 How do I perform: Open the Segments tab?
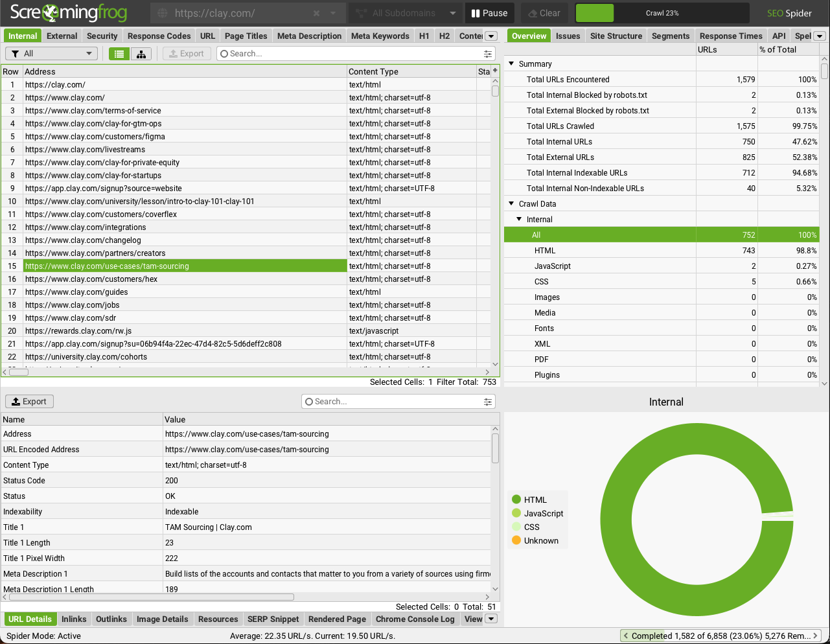(x=671, y=36)
